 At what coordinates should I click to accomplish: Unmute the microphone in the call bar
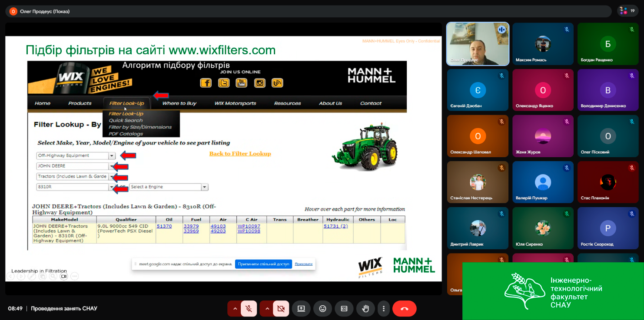coord(249,309)
